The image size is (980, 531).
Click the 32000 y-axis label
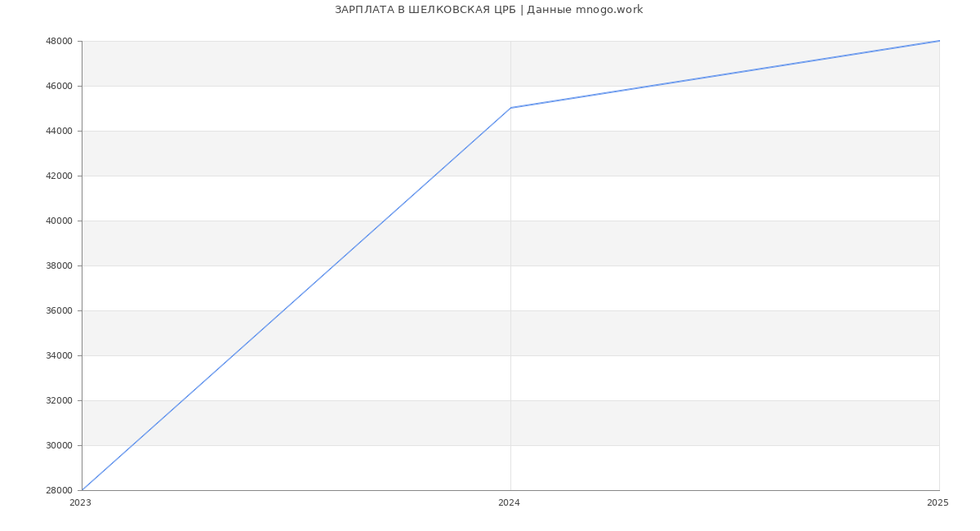(59, 401)
